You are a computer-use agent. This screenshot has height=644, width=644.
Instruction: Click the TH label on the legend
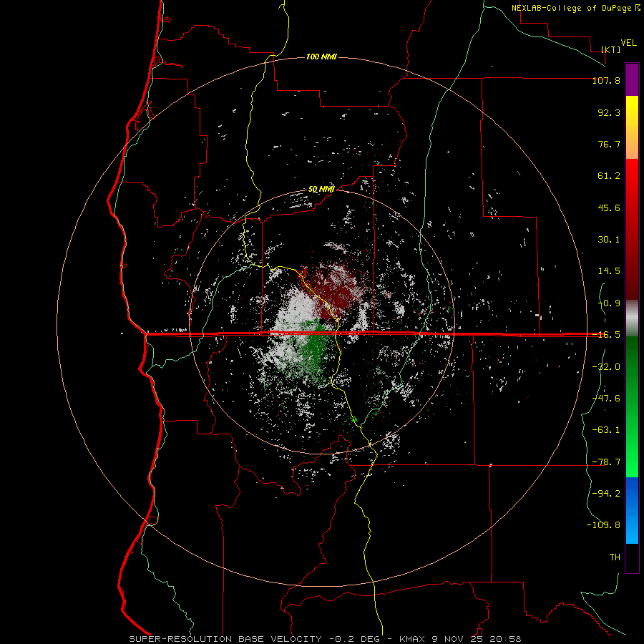point(615,557)
